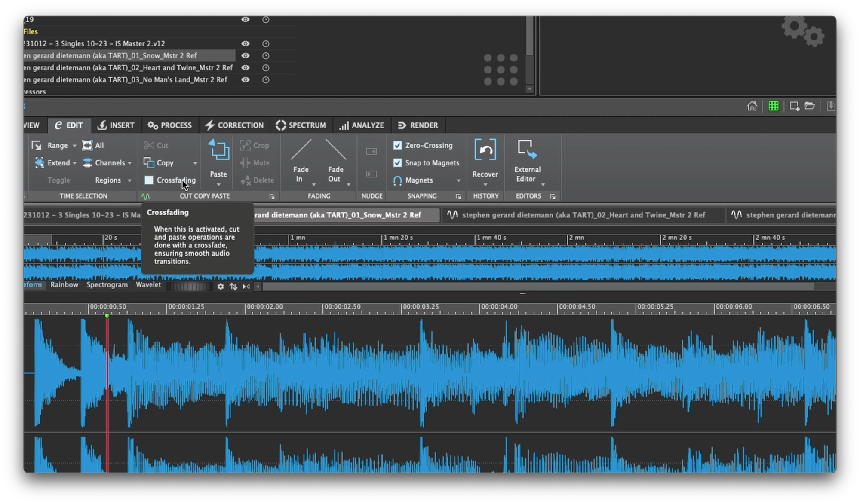Toggle visibility eye on Snow_Mstr 2 Ref
Screen dimensions: 860x504
tap(246, 55)
